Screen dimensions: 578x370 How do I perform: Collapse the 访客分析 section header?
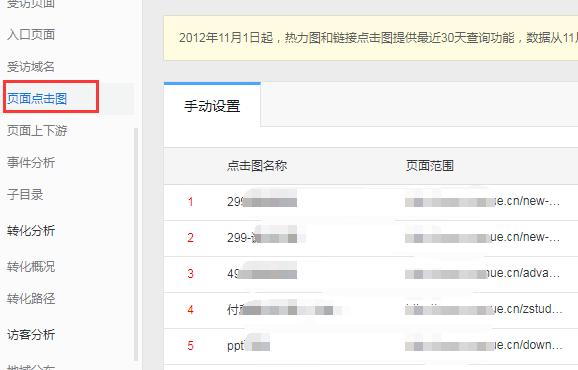[31, 335]
